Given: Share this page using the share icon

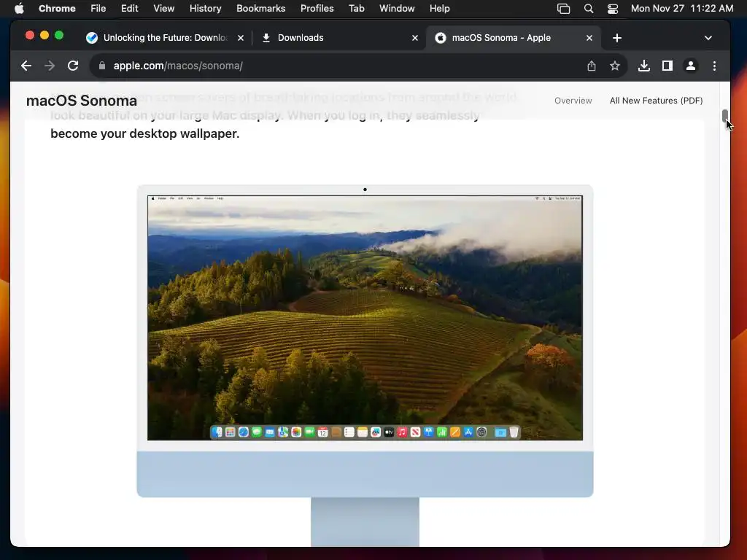Looking at the screenshot, I should pyautogui.click(x=591, y=66).
